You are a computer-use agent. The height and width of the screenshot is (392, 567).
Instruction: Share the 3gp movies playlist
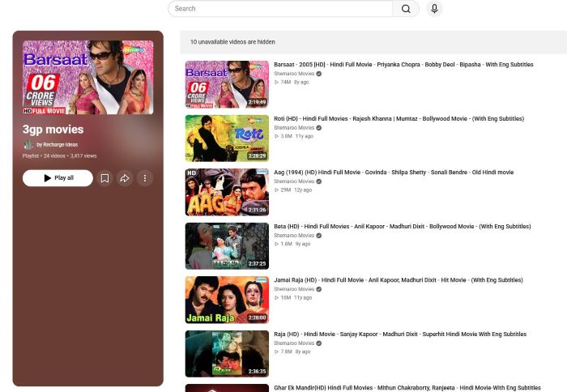[125, 178]
